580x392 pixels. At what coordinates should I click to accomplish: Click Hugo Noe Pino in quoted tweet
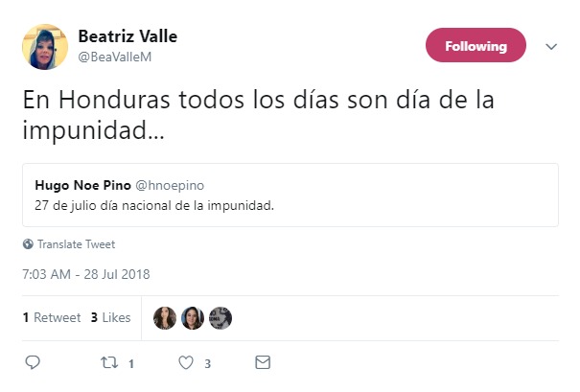click(x=76, y=184)
